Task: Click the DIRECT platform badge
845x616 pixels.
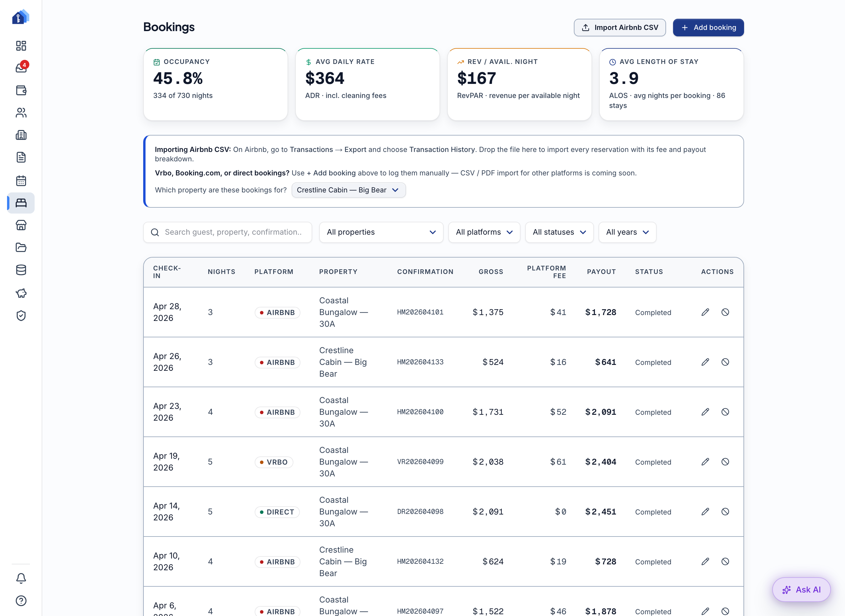Action: tap(277, 512)
